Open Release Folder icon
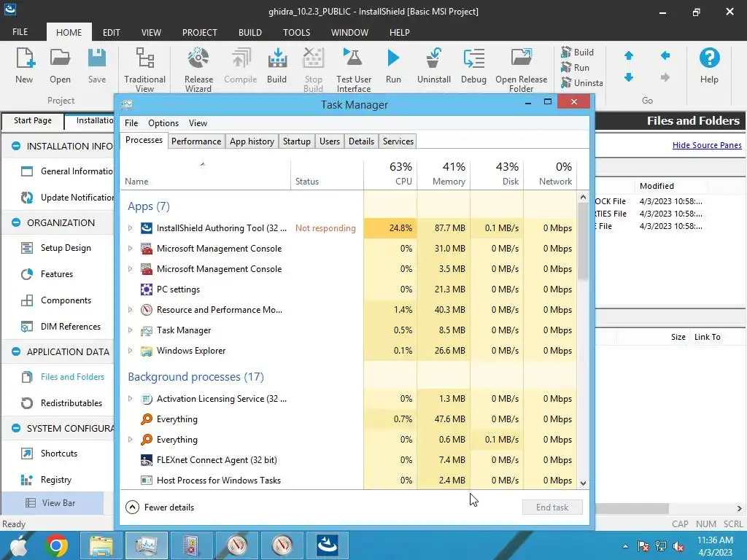The height and width of the screenshot is (560, 747). coord(521,70)
